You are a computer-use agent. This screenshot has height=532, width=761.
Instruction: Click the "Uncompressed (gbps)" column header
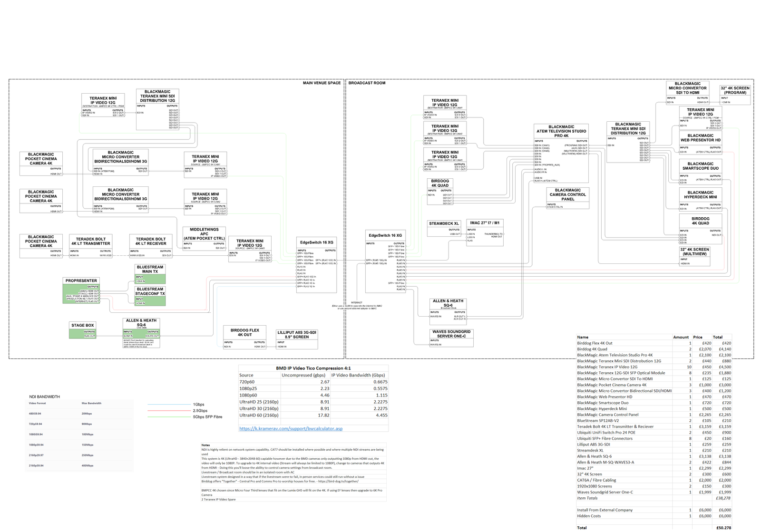pyautogui.click(x=305, y=375)
